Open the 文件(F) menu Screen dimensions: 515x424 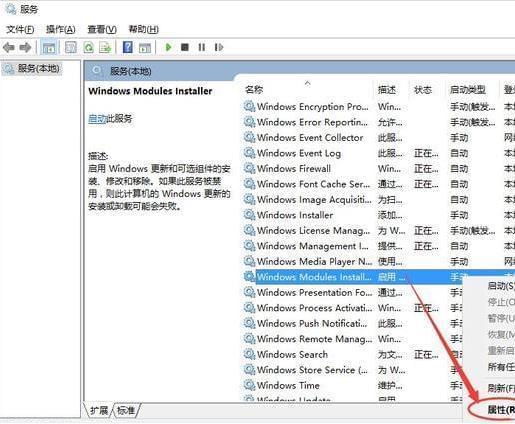20,29
